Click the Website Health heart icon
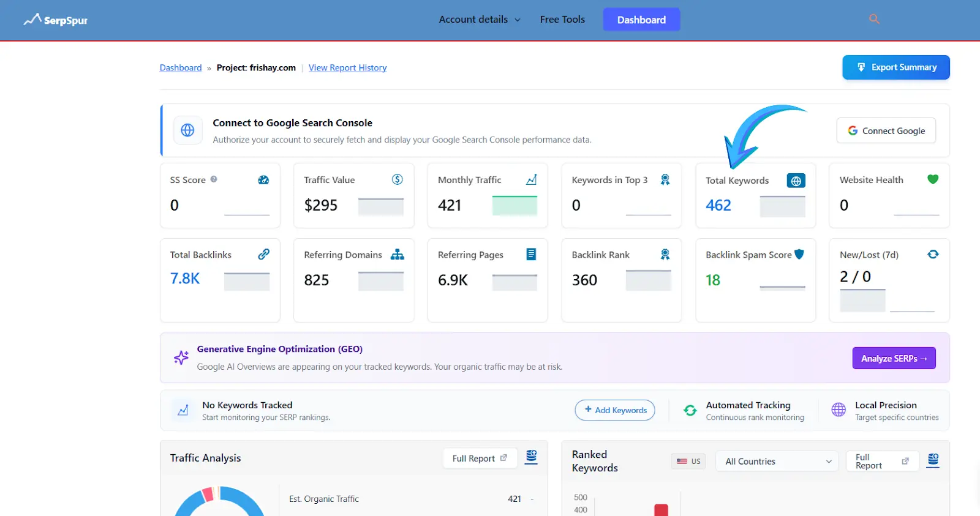The image size is (980, 516). pyautogui.click(x=932, y=179)
